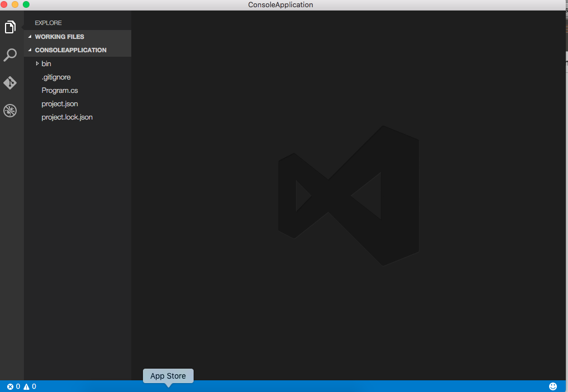Open the Program.cs file
The width and height of the screenshot is (568, 392).
tap(60, 91)
